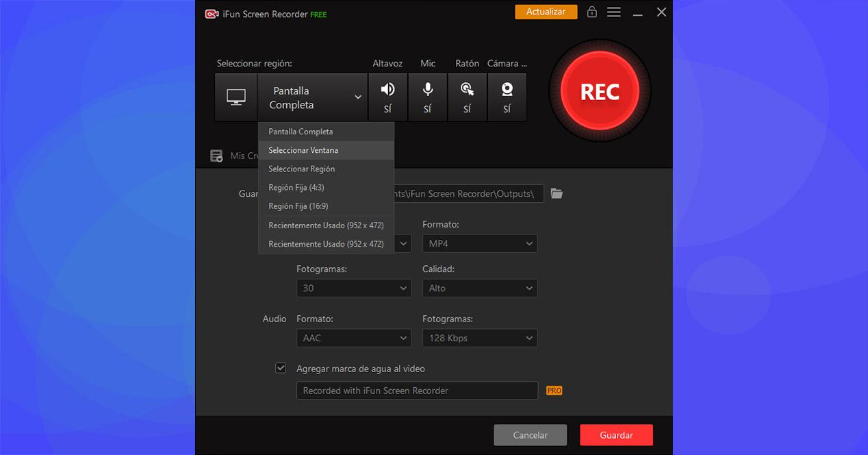Click the Mis Creaciones list icon
868x455 pixels.
click(x=216, y=156)
